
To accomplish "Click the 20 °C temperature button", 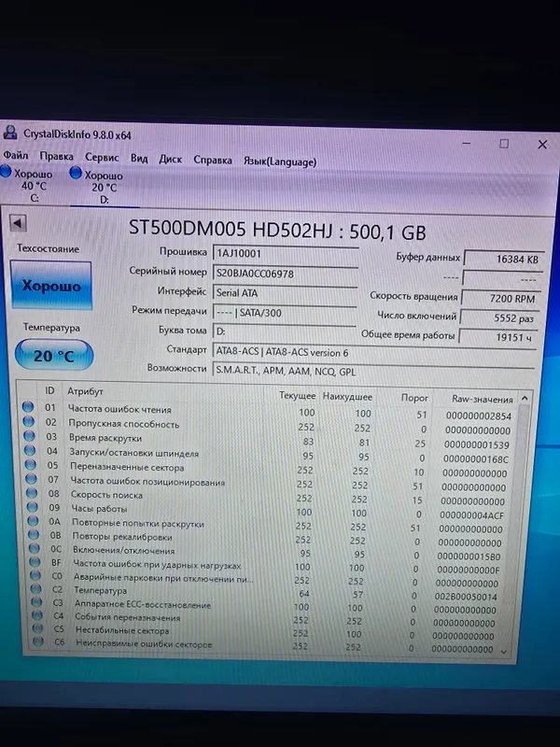I will 54,355.
